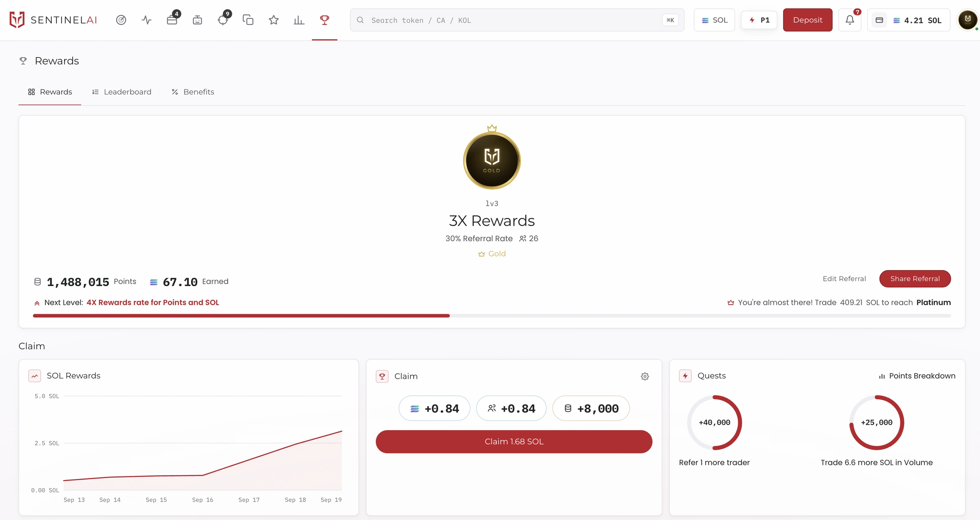Click the wallet card icon beside balance
The image size is (980, 520).
[879, 20]
